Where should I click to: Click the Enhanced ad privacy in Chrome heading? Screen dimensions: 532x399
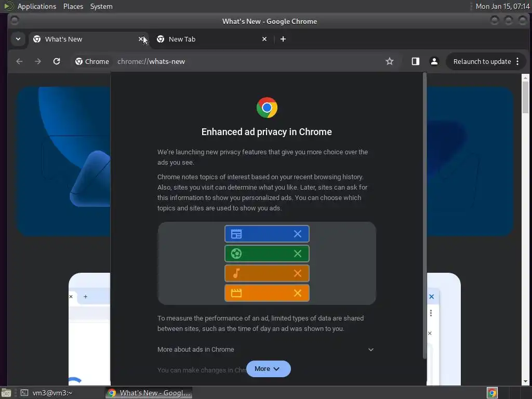point(267,132)
